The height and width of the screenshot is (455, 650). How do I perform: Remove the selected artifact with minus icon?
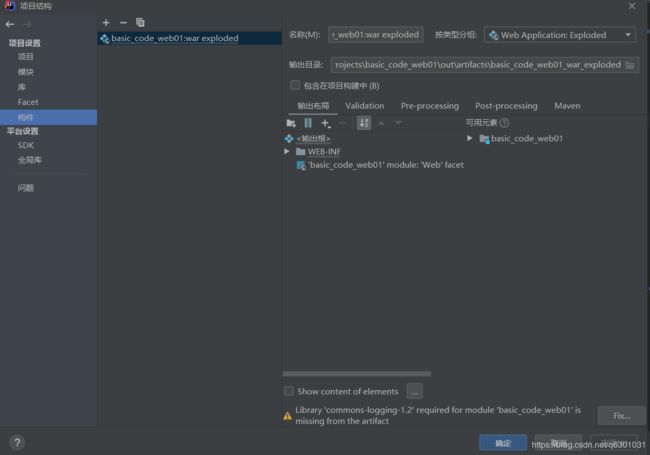pos(123,22)
